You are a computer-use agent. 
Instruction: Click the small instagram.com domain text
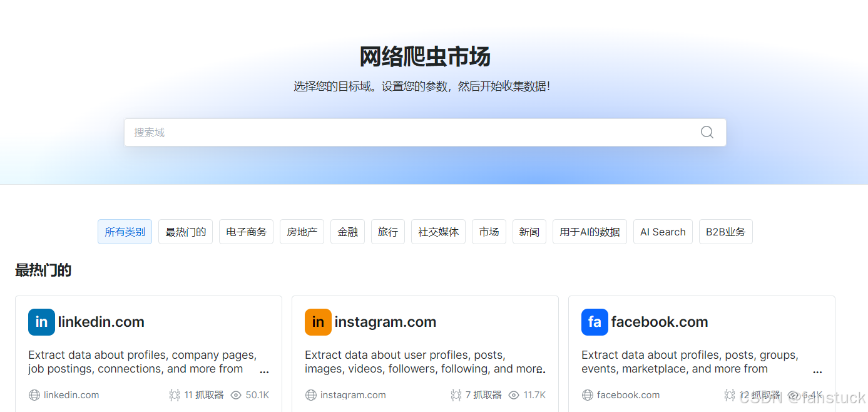(353, 395)
